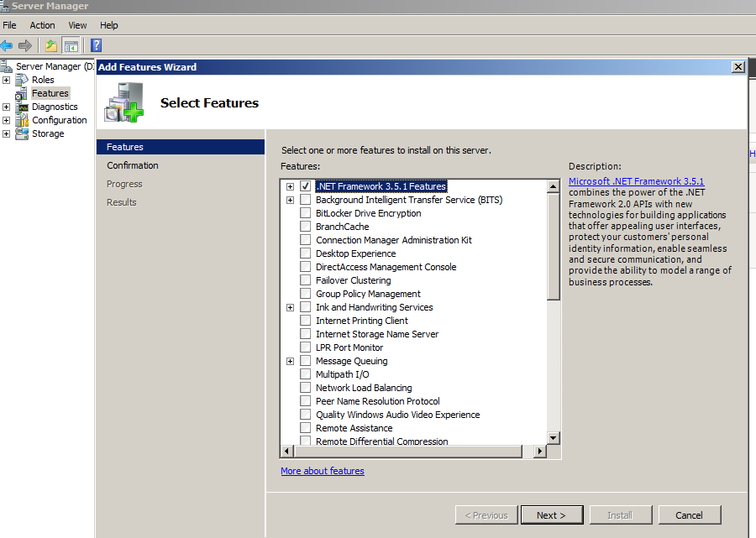The width and height of the screenshot is (756, 538).
Task: Uncheck .NET Framework 3.5.1 Features checkbox
Action: [305, 186]
